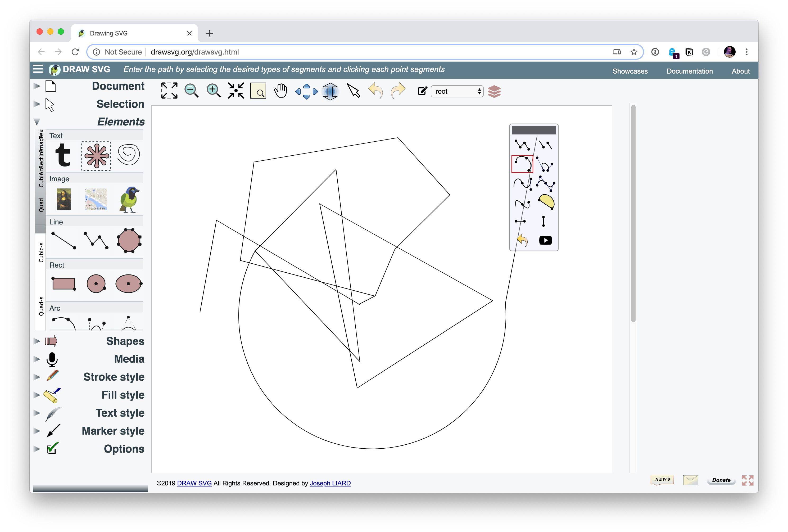Open video tutorial button in path palette
This screenshot has width=788, height=532.
point(546,240)
